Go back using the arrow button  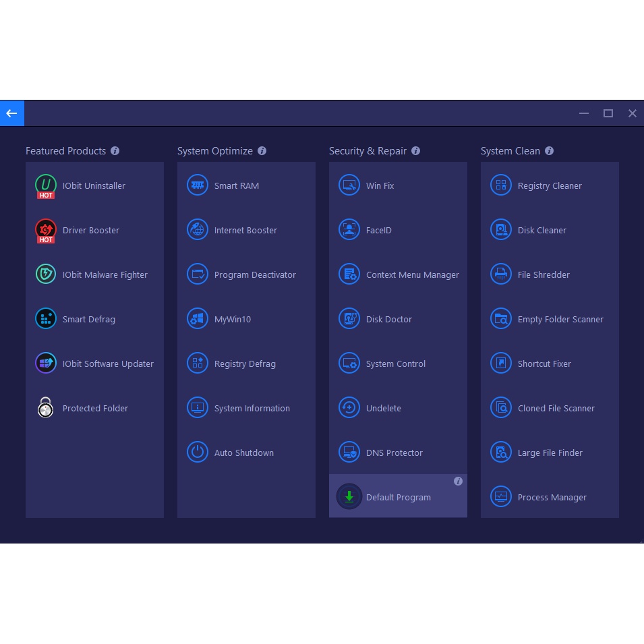pos(12,113)
